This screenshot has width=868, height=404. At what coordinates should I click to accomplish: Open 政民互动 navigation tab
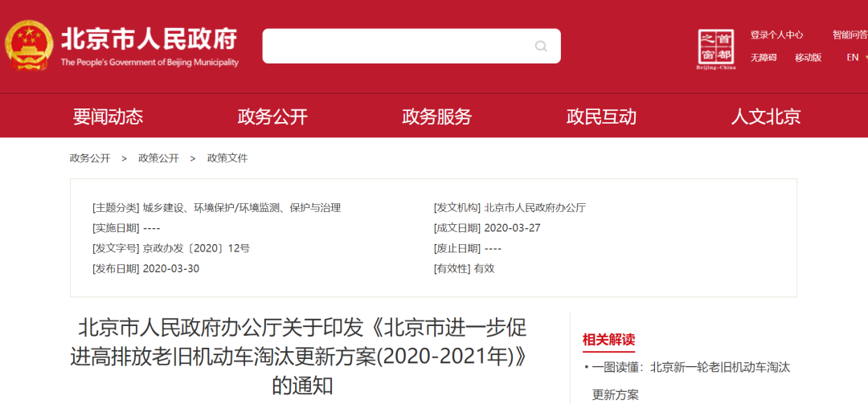click(x=601, y=116)
